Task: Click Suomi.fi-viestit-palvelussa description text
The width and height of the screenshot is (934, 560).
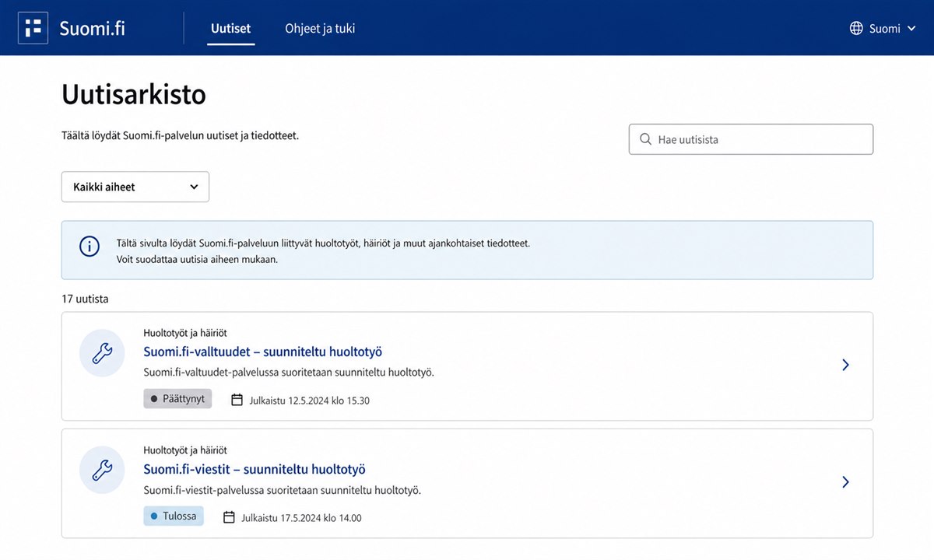Action: click(283, 490)
